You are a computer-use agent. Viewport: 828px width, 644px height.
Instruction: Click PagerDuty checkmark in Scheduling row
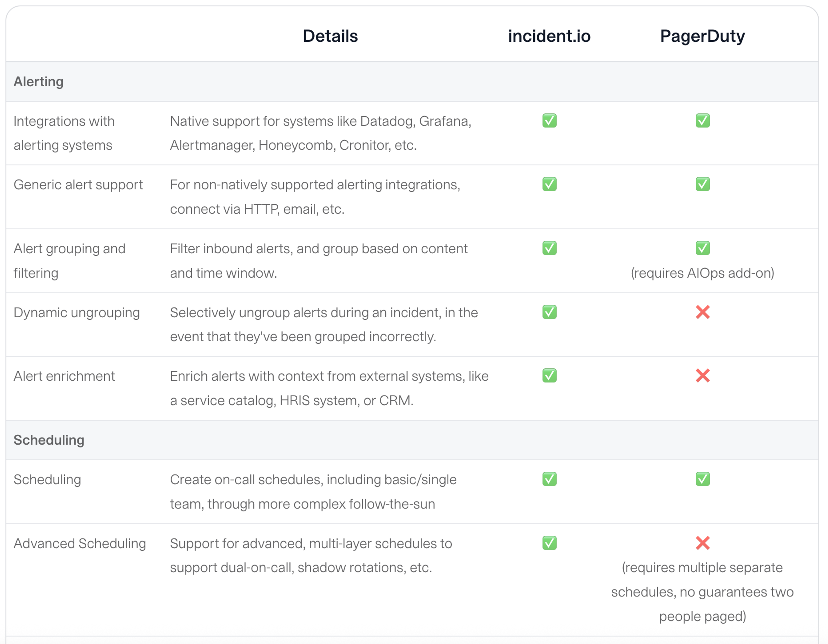pyautogui.click(x=702, y=479)
